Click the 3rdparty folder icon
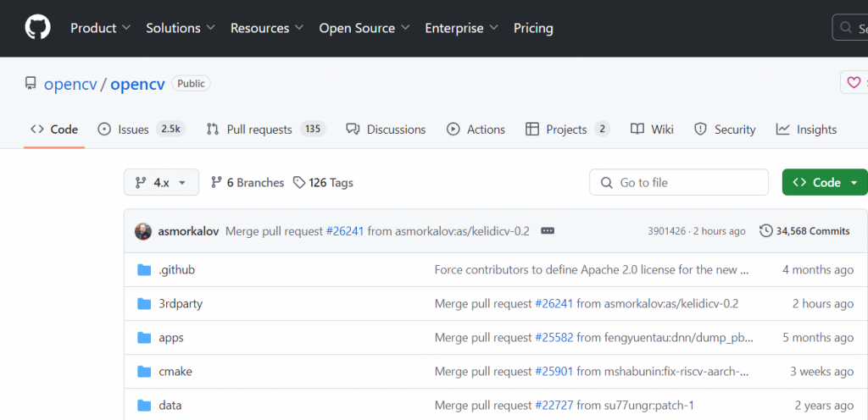Screen dimensions: 868x420 pyautogui.click(x=143, y=304)
